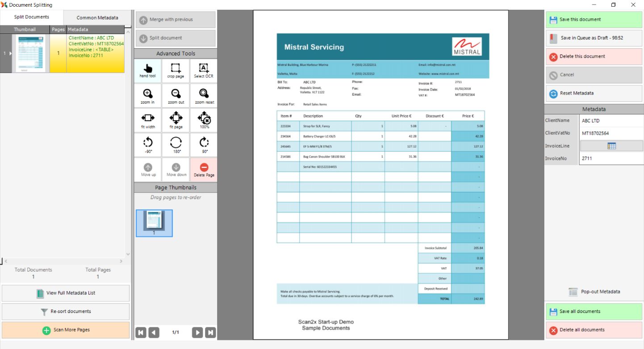Click Reset Metadata button
This screenshot has width=644, height=349.
point(594,93)
